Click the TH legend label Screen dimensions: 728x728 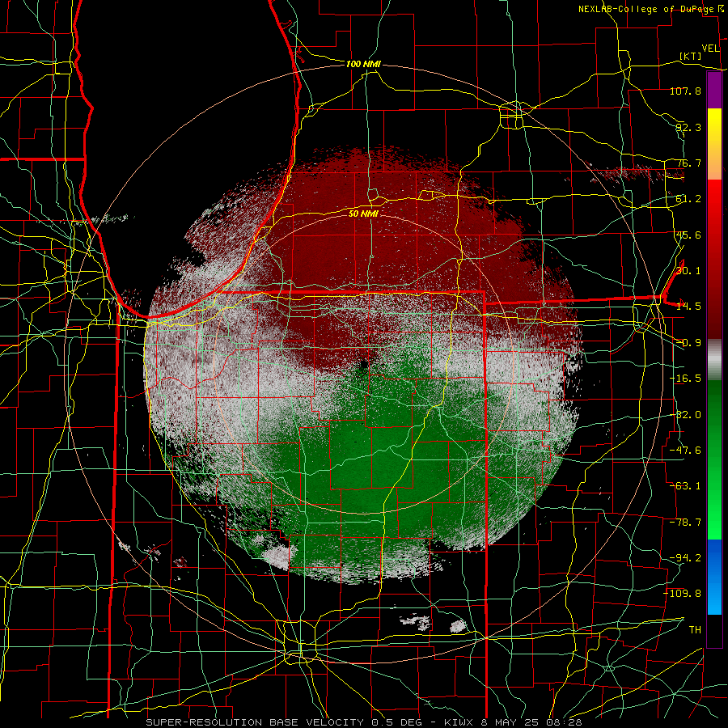[x=695, y=630]
